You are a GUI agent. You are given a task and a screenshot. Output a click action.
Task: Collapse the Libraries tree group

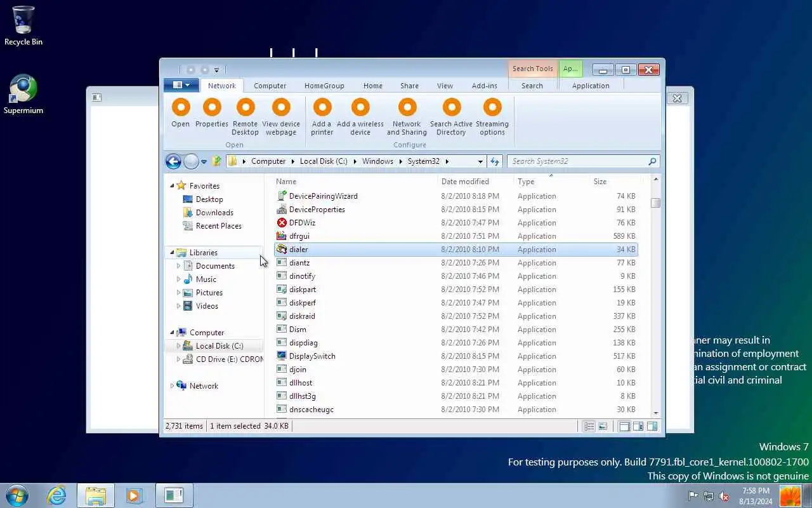click(172, 253)
